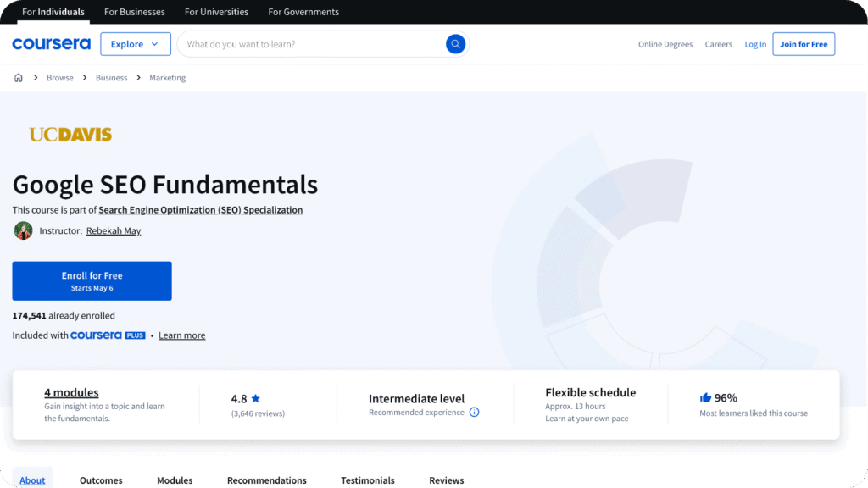
Task: Expand the Explore dropdown menu
Action: click(x=135, y=44)
